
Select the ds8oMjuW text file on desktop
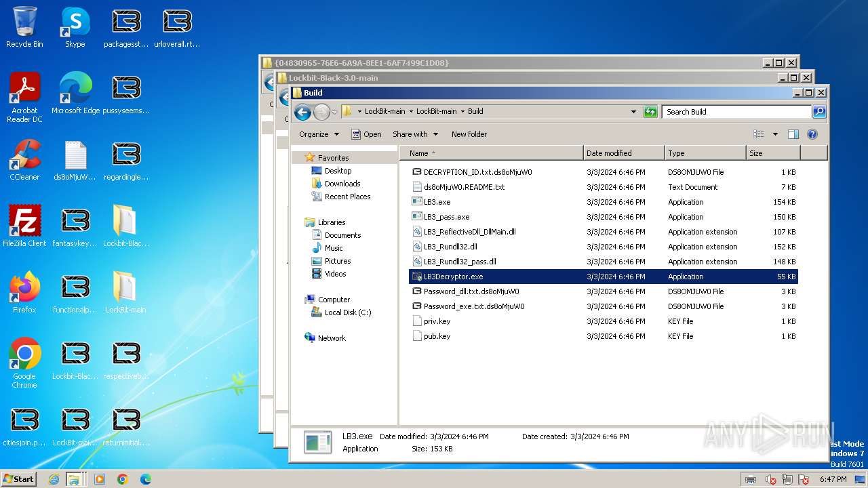tap(75, 160)
